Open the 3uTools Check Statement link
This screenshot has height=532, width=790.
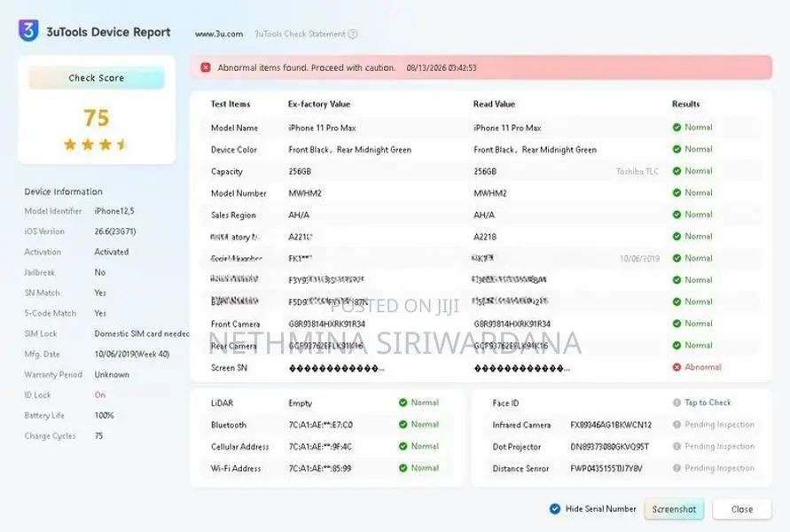[x=300, y=35]
